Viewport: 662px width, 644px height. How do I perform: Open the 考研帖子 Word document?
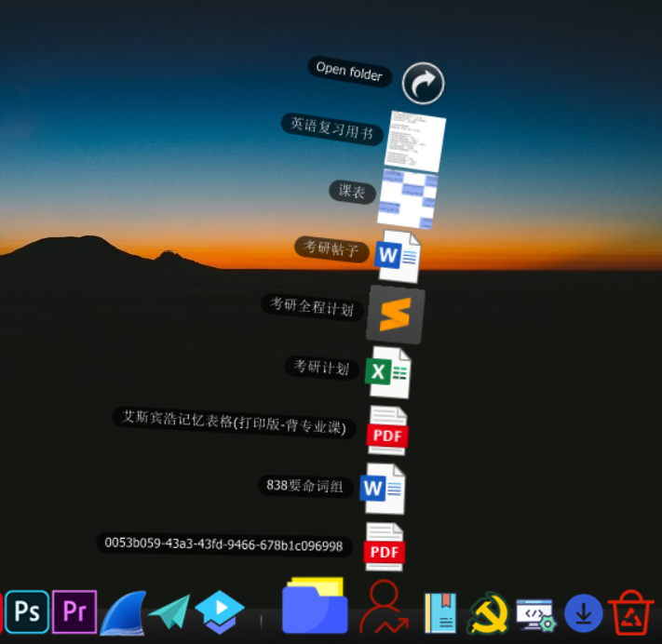pyautogui.click(x=398, y=256)
